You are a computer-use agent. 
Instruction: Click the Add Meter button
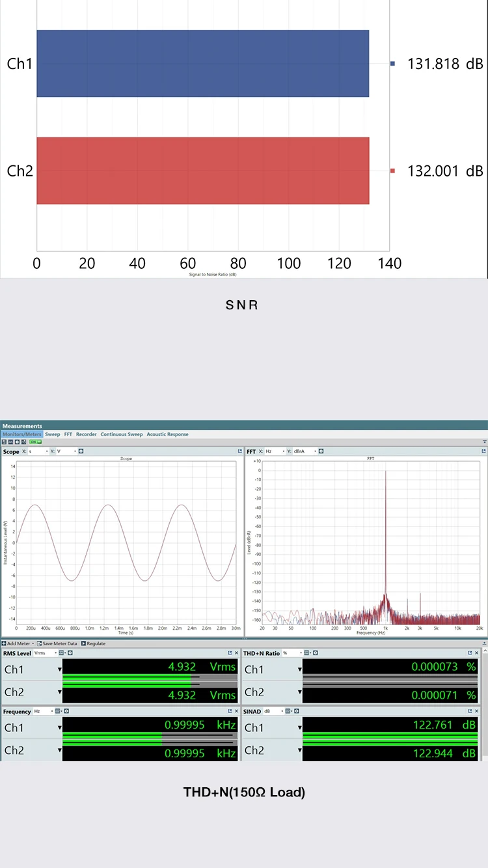pos(16,643)
